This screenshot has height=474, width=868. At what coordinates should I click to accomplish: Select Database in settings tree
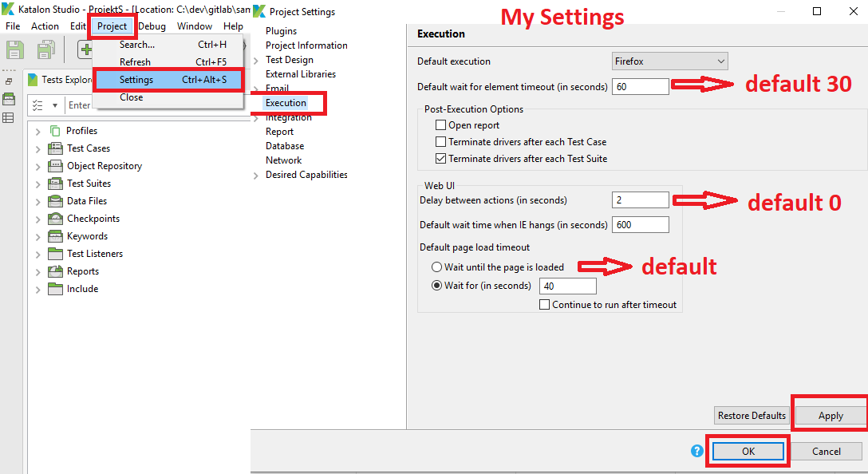(x=285, y=146)
